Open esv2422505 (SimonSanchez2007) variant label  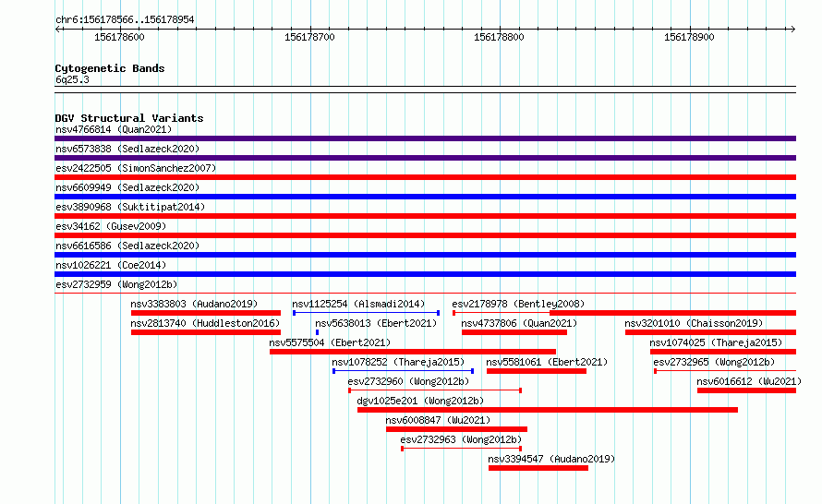(x=136, y=168)
